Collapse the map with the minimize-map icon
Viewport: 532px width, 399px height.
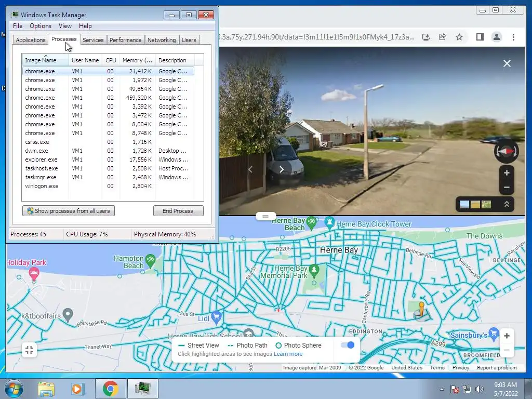30,350
